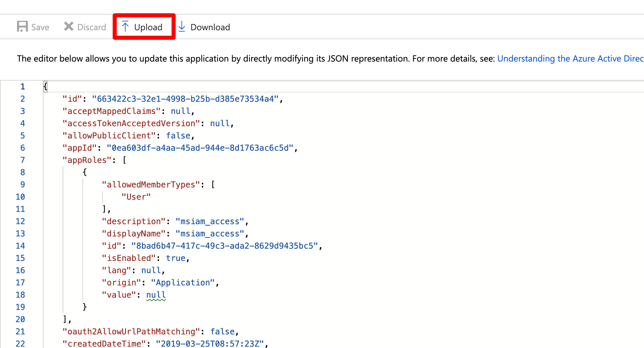Click the Download label in toolbar
Viewport: 644px width, 348px height.
pyautogui.click(x=210, y=27)
